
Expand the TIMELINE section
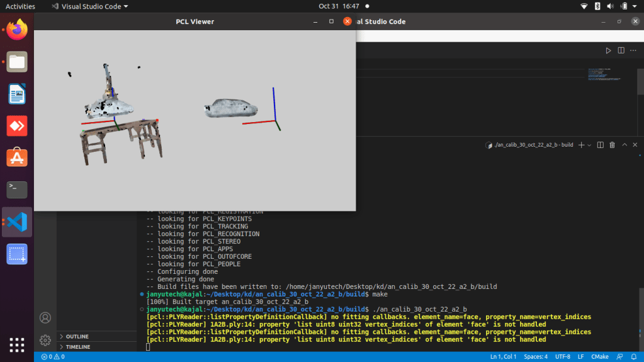tap(77, 347)
